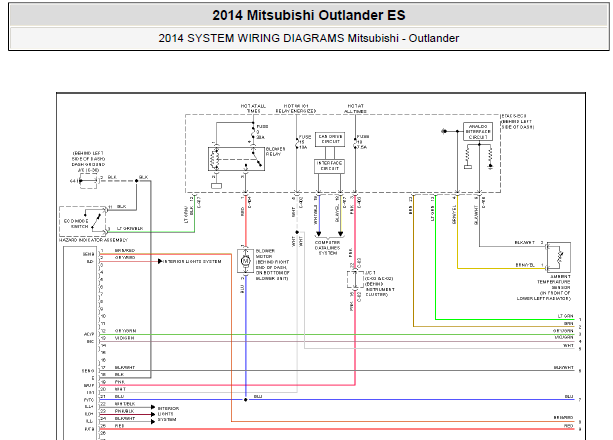Click the Interface Circuit box below CAN drive

[x=329, y=166]
